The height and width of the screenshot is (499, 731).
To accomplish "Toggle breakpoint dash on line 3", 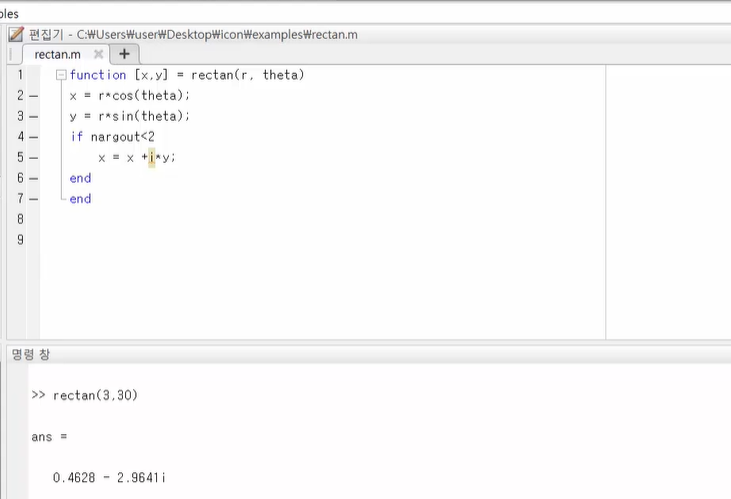I will (x=33, y=116).
